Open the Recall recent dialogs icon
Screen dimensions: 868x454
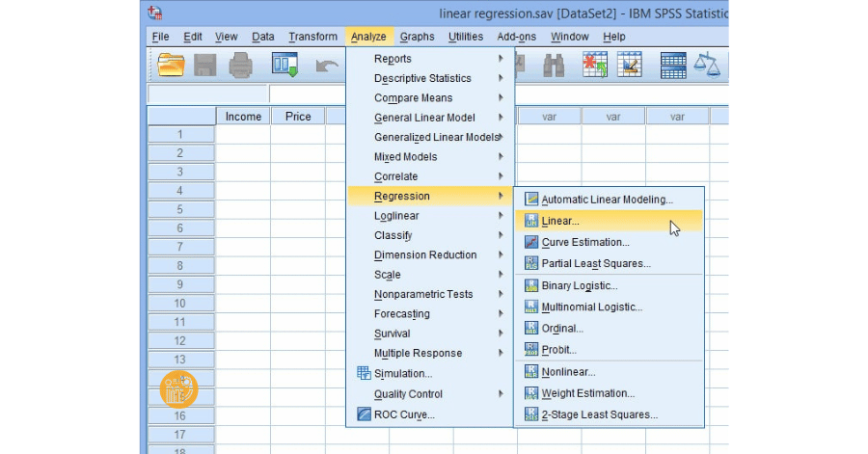tap(285, 65)
